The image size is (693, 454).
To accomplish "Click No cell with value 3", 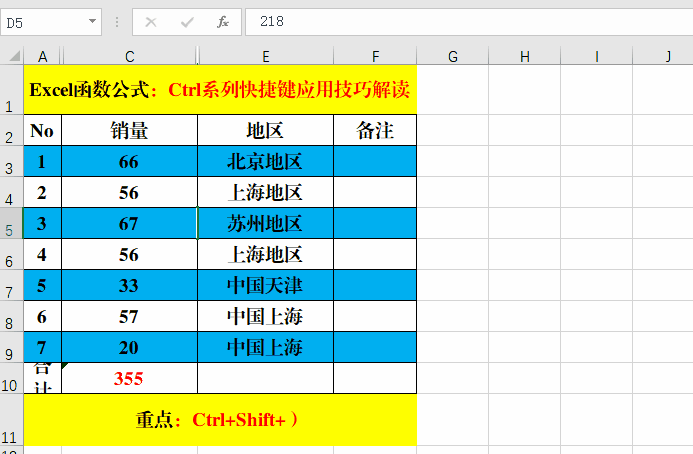I will [x=42, y=223].
